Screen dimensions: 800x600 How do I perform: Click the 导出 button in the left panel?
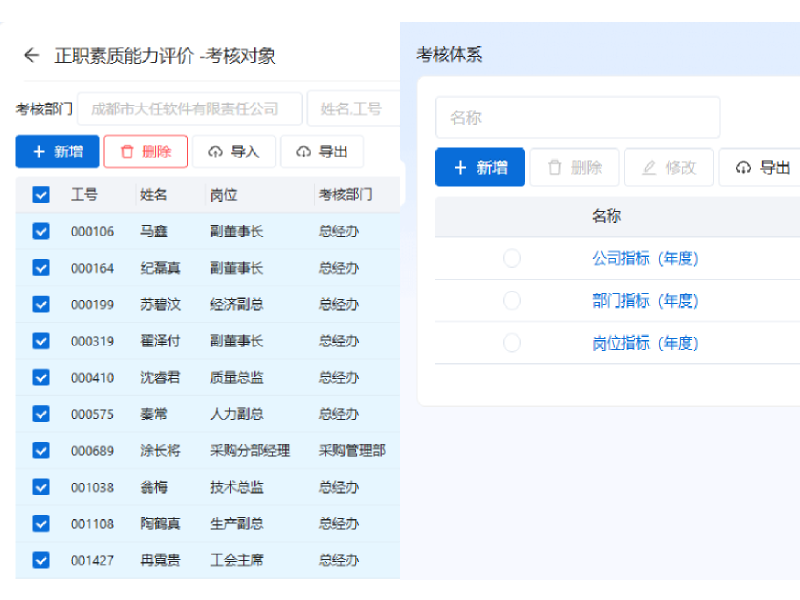(x=322, y=152)
